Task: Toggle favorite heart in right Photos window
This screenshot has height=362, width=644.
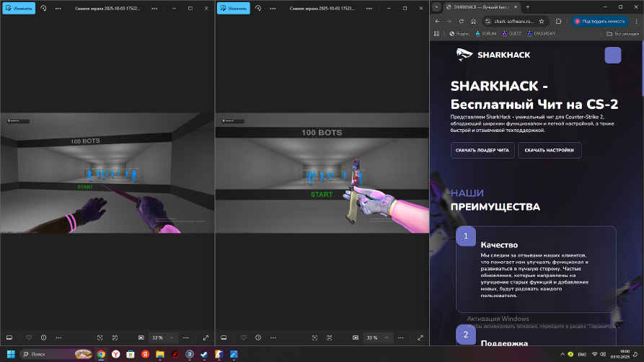Action: point(244,337)
